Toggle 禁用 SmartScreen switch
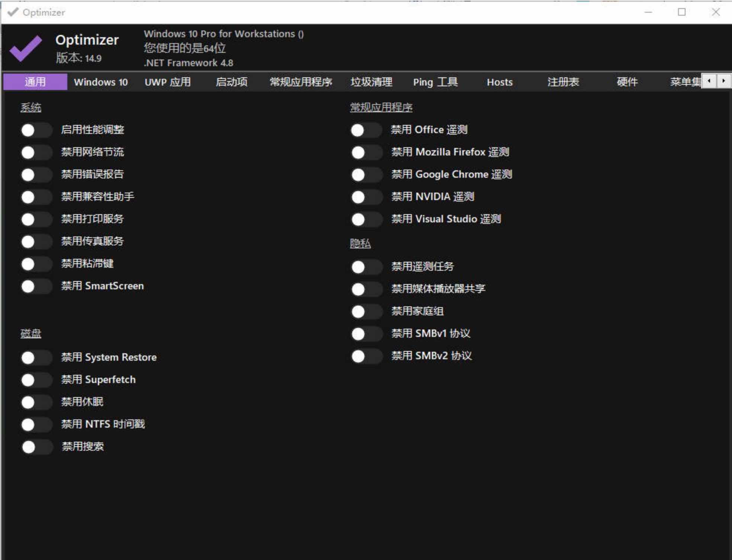Viewport: 732px width, 560px height. pyautogui.click(x=36, y=286)
